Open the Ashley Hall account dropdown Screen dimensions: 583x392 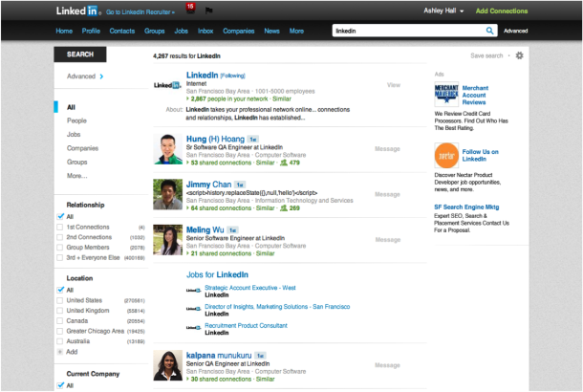pos(443,11)
